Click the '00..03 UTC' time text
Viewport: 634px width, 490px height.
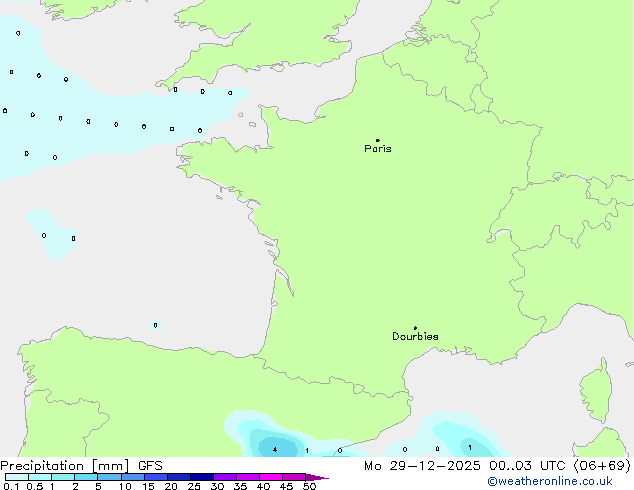point(526,466)
